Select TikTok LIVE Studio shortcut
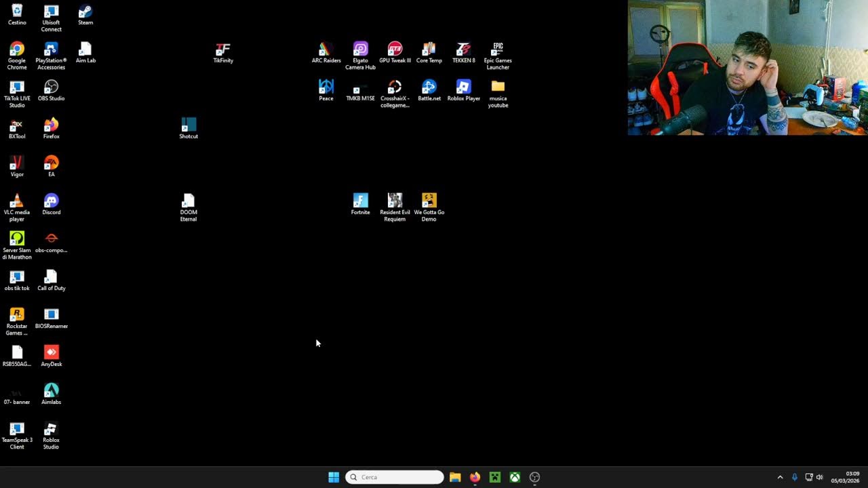The height and width of the screenshot is (488, 868). [x=17, y=94]
